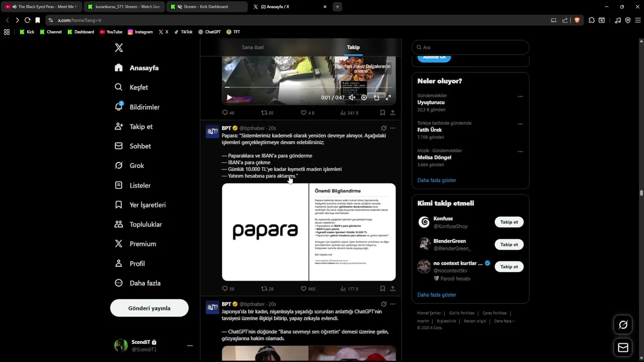The height and width of the screenshot is (362, 644).
Task: Open floating messages envelope button
Action: [623, 347]
